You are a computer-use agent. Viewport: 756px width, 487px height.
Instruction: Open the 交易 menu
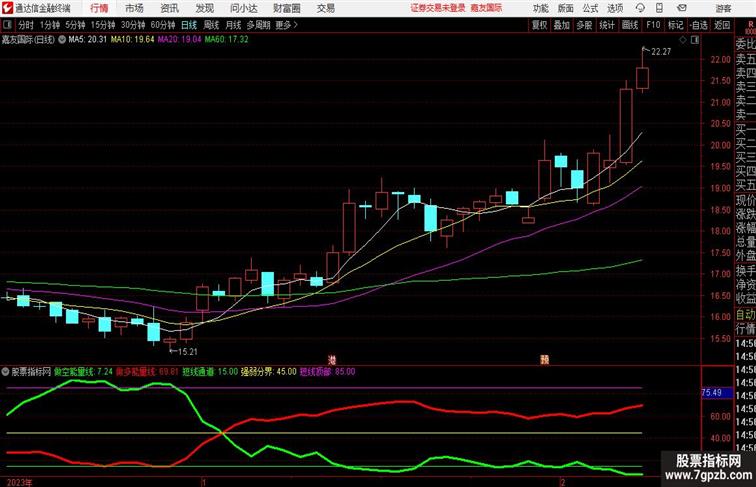pos(326,8)
